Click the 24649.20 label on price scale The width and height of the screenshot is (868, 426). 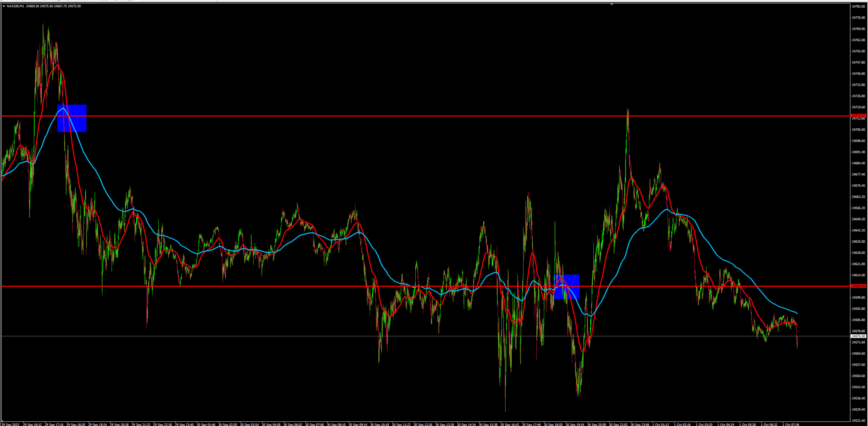pyautogui.click(x=858, y=219)
